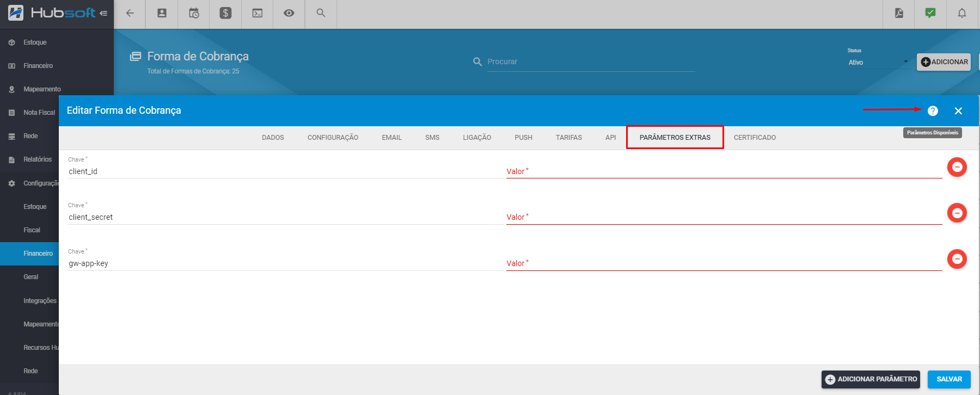980x395 pixels.
Task: Select the PARÂMETROS EXTRAS tab
Action: pyautogui.click(x=675, y=138)
